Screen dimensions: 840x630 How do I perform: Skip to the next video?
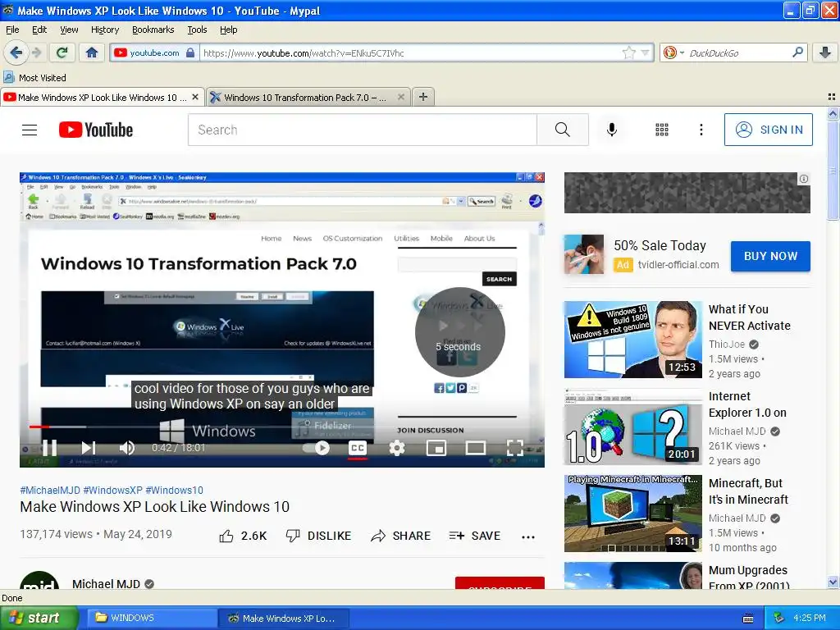pyautogui.click(x=89, y=447)
